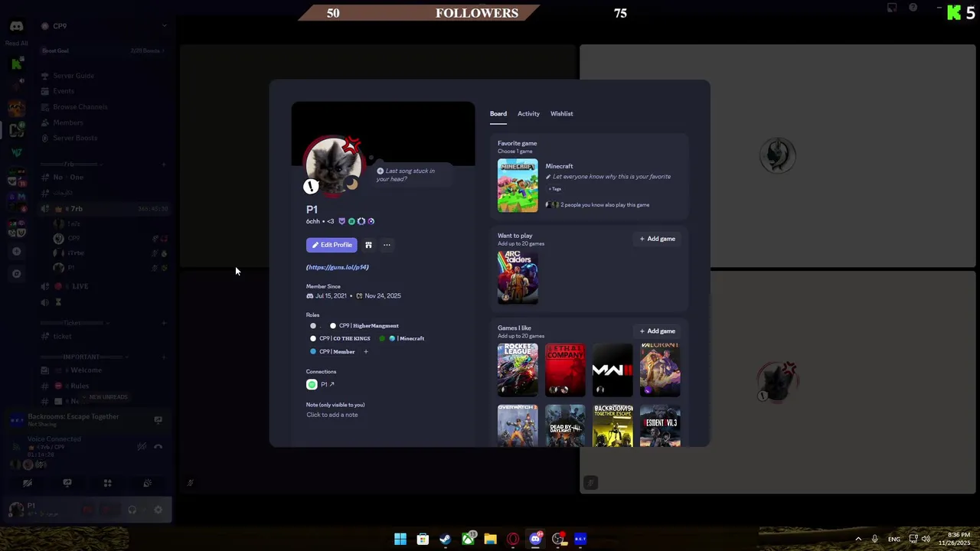Open the shop icon beside Edit Profile
Image resolution: width=980 pixels, height=551 pixels.
tap(368, 245)
